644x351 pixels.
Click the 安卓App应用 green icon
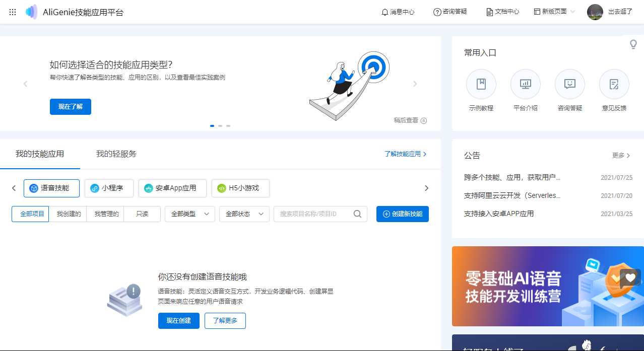click(x=149, y=188)
